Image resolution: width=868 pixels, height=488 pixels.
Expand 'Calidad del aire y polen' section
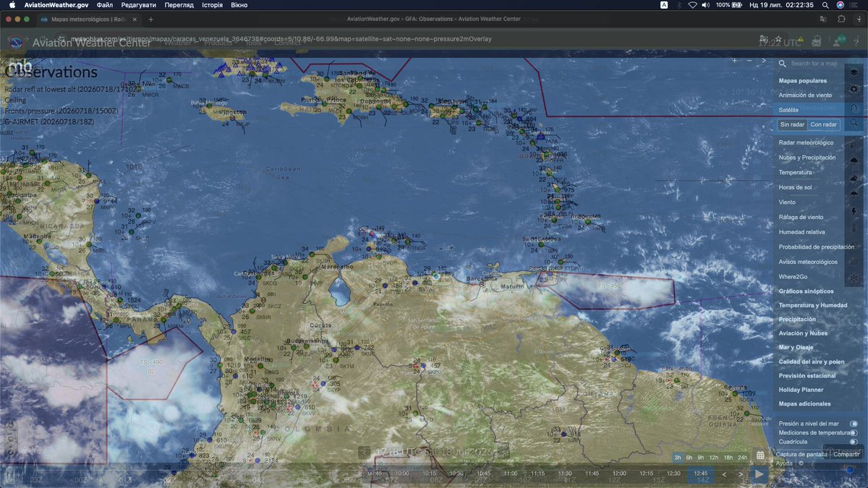click(812, 361)
